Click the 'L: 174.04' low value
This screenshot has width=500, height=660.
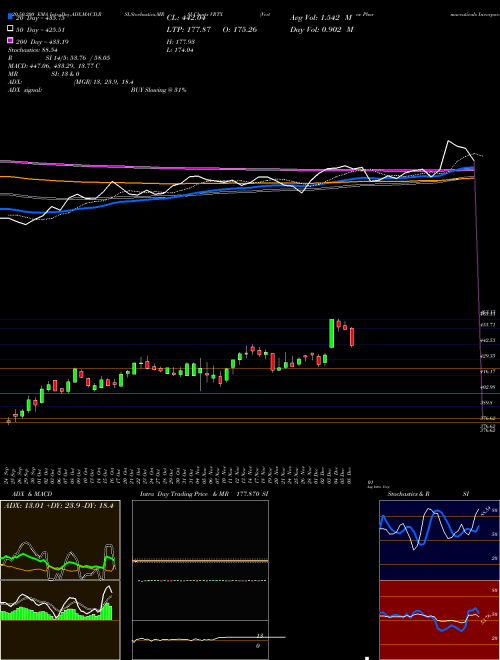[x=180, y=50]
